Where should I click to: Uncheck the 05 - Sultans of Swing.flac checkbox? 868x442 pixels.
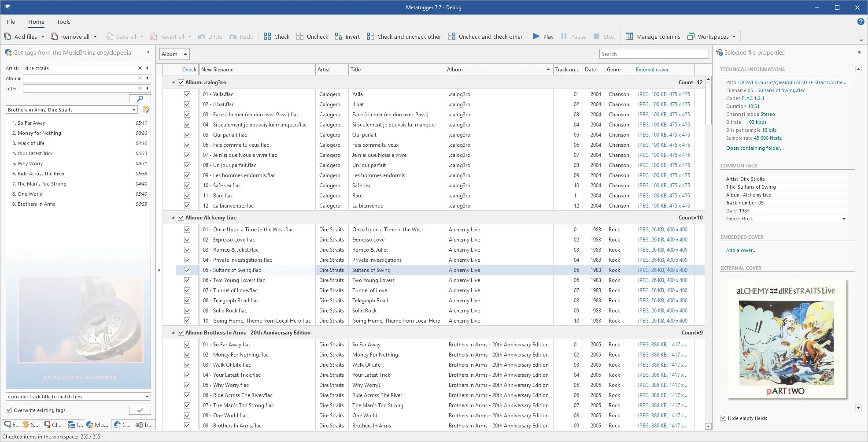click(187, 270)
